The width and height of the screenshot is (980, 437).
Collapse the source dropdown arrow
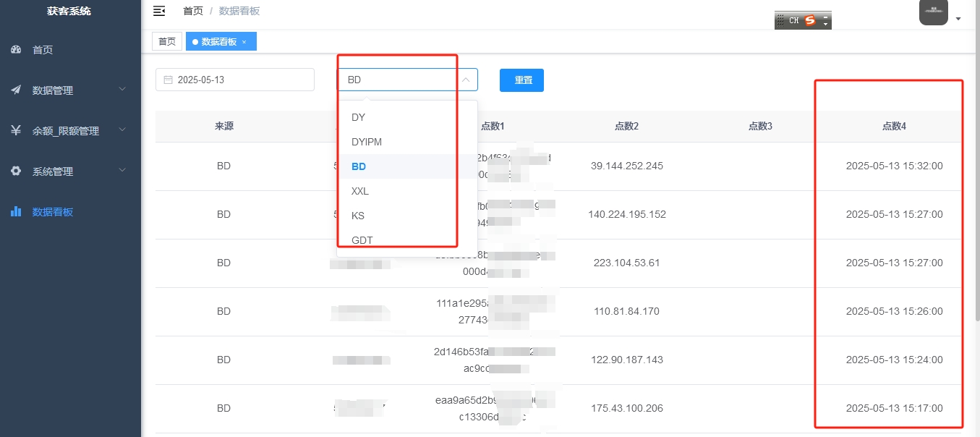[x=466, y=80]
